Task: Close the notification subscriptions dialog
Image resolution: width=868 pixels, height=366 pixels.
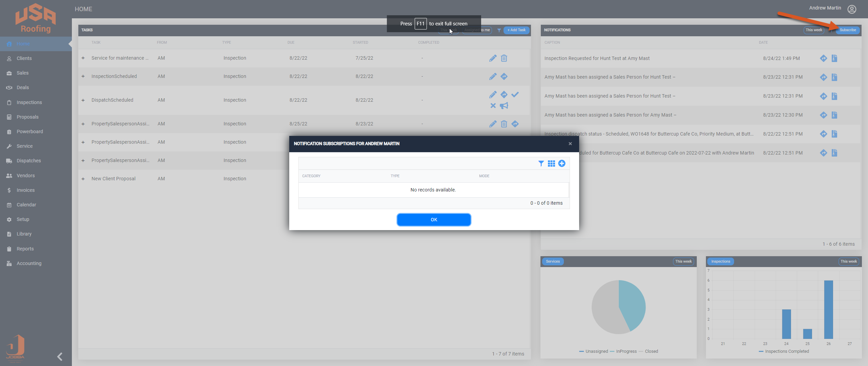Action: (570, 144)
